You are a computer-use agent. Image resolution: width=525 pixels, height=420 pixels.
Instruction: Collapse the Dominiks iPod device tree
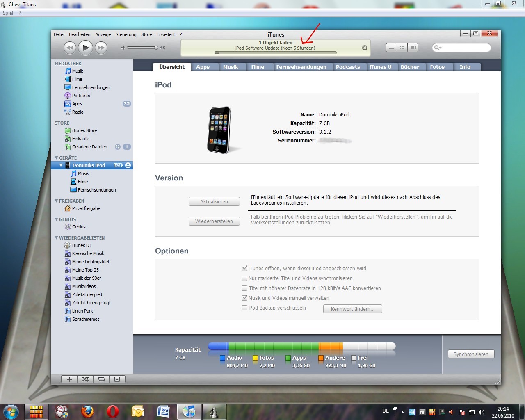(61, 165)
